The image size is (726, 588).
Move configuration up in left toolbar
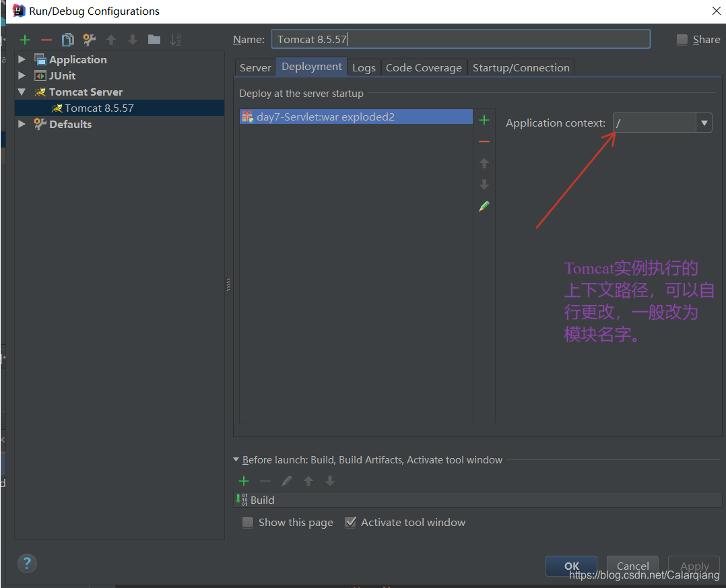[x=111, y=40]
